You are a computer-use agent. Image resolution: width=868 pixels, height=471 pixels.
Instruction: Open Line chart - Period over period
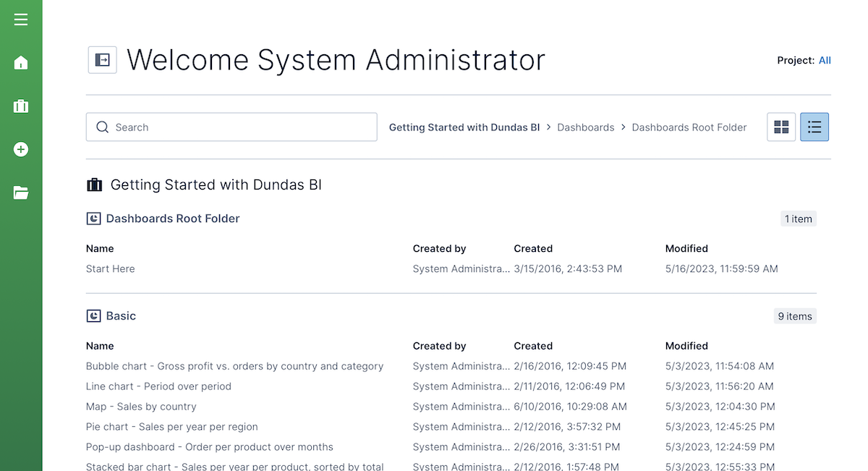158,386
